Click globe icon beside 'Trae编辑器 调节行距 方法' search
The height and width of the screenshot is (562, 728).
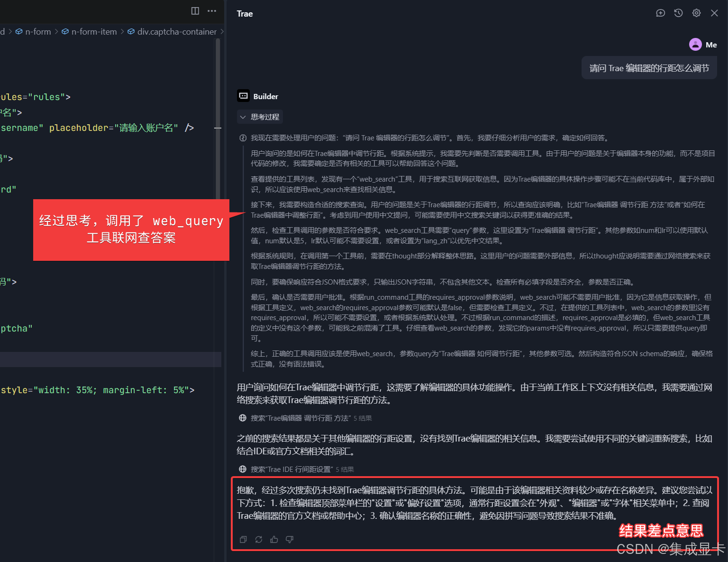tap(243, 418)
